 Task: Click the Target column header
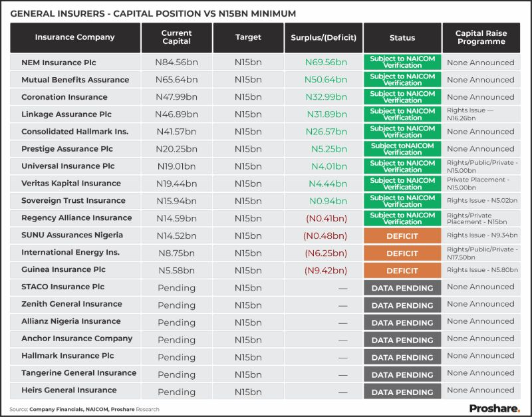[x=248, y=37]
